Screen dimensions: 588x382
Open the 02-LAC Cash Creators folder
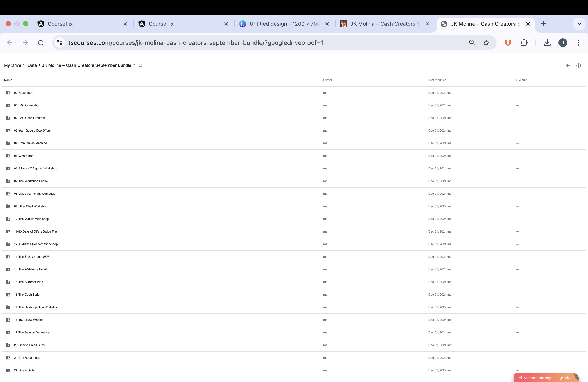point(294,118)
